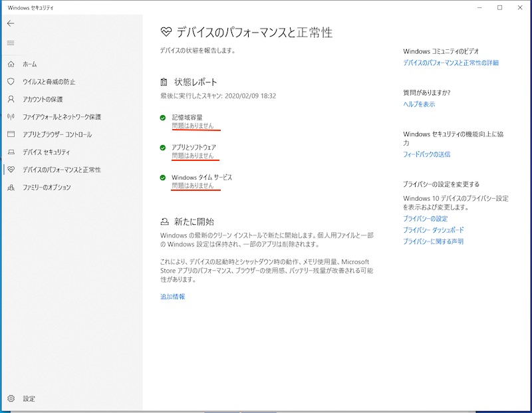Open the プライバシーの設定 link

(426, 219)
